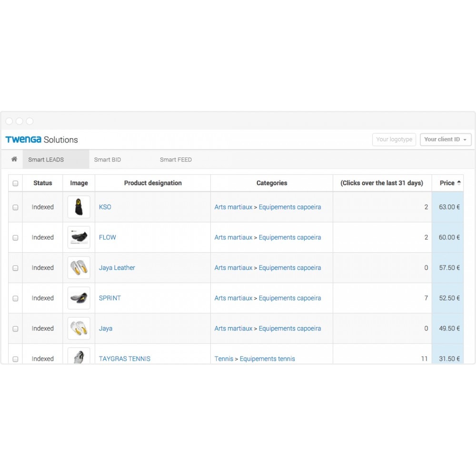Click the Product designation column header

[x=153, y=183]
